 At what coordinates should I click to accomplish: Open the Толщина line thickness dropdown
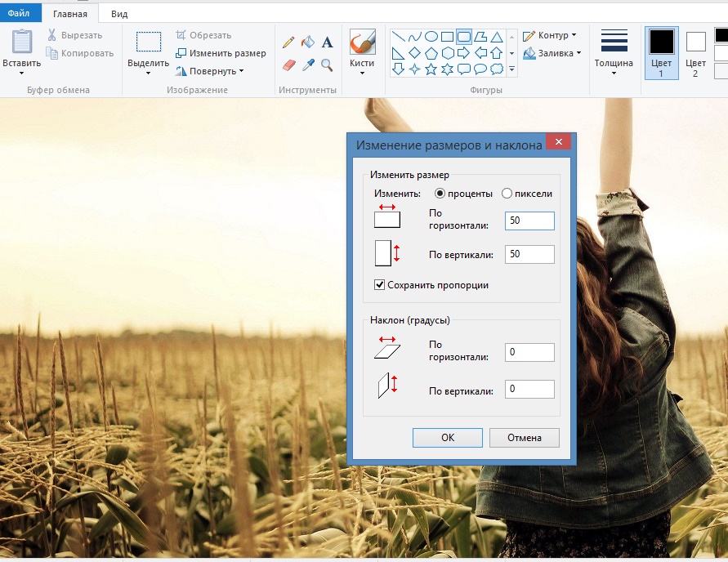pos(614,52)
